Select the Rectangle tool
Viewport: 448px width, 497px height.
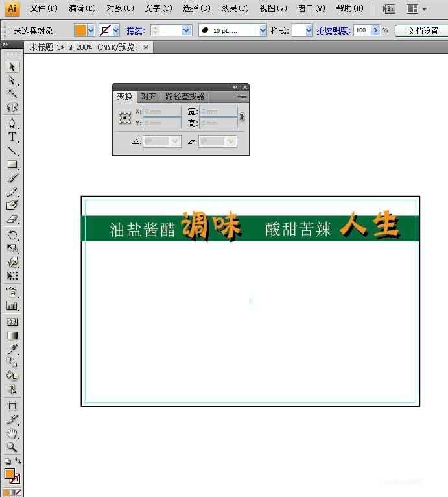[12, 164]
